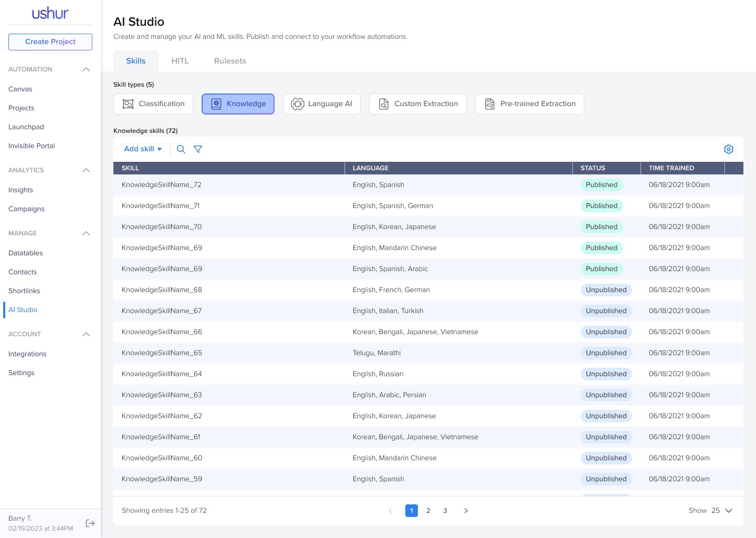756x538 pixels.
Task: Select the Custom Extraction skill type
Action: click(x=418, y=104)
